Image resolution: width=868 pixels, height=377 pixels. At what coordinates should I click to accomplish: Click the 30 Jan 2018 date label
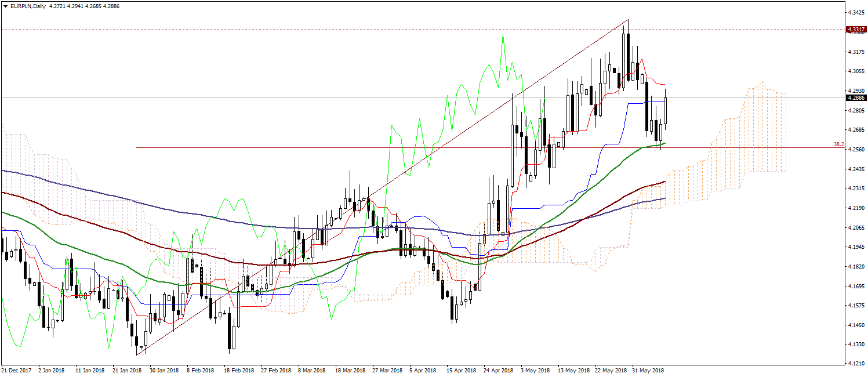(164, 370)
